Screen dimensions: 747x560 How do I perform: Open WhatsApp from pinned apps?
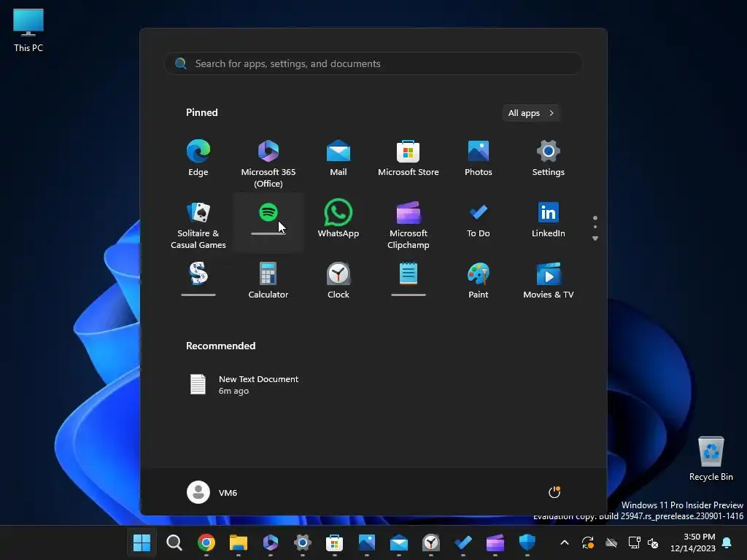(x=338, y=219)
